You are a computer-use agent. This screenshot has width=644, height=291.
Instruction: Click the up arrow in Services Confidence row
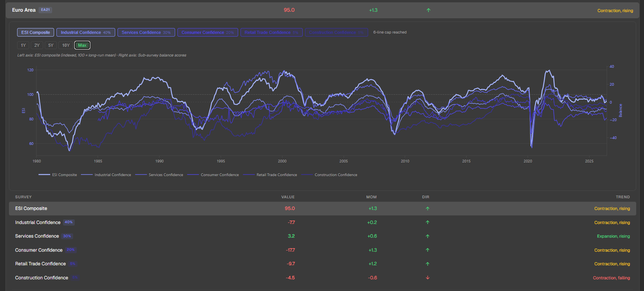[428, 236]
